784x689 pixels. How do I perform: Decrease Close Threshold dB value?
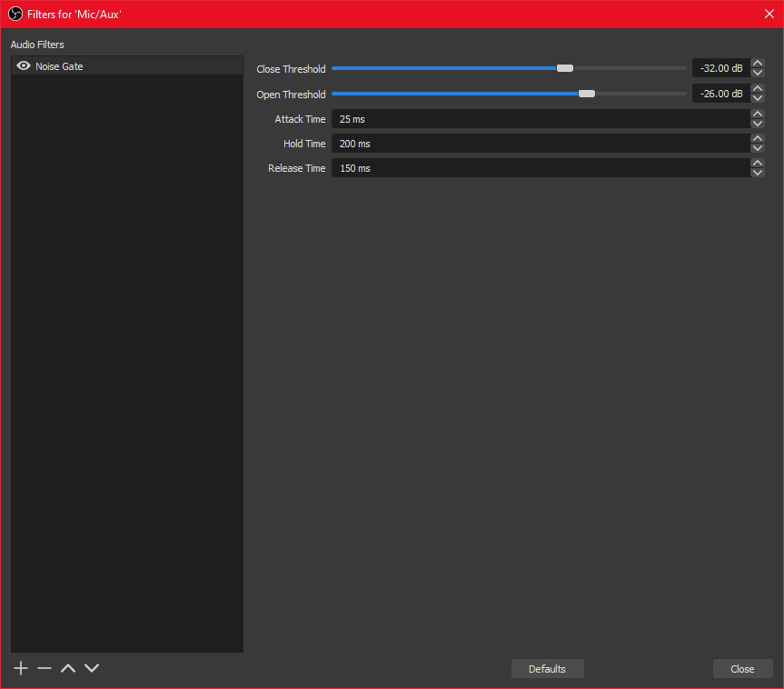coord(758,73)
